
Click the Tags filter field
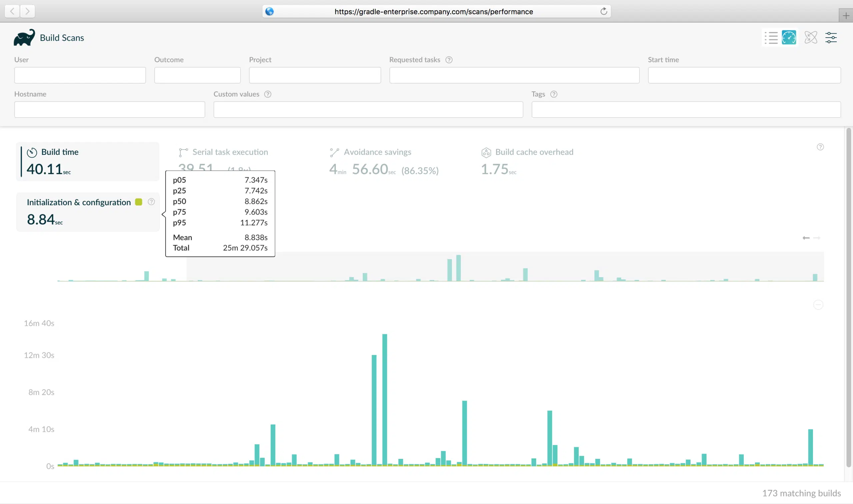click(x=686, y=109)
